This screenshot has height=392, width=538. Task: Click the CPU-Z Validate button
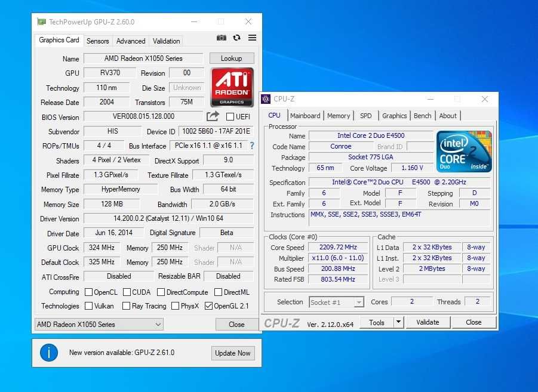pos(428,322)
